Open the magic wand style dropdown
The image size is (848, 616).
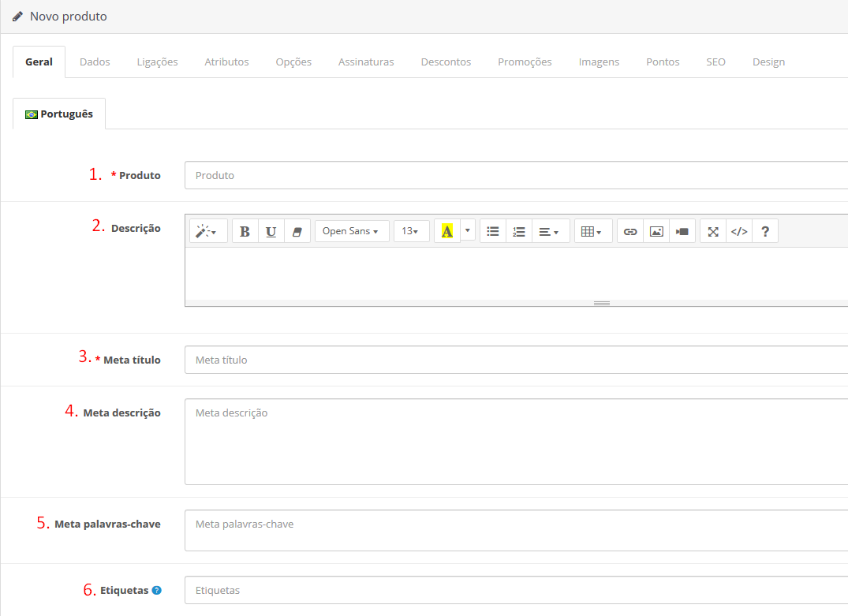(x=208, y=231)
